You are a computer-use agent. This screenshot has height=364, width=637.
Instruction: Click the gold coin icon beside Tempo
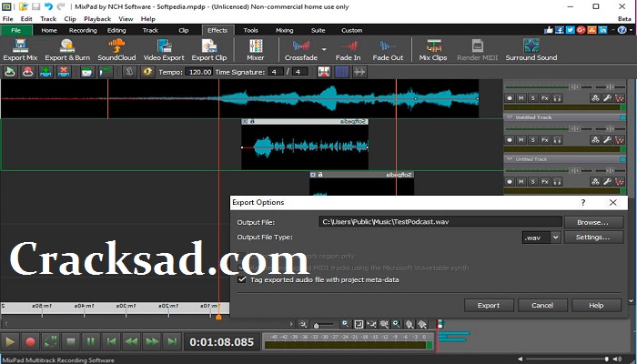pos(147,72)
